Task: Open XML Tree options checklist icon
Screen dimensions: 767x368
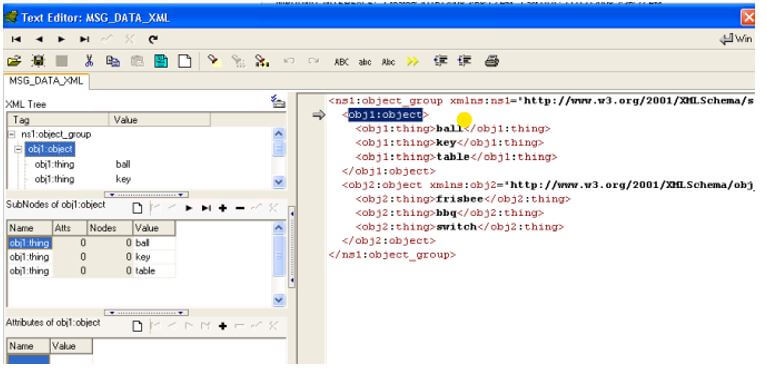Action: pos(278,101)
